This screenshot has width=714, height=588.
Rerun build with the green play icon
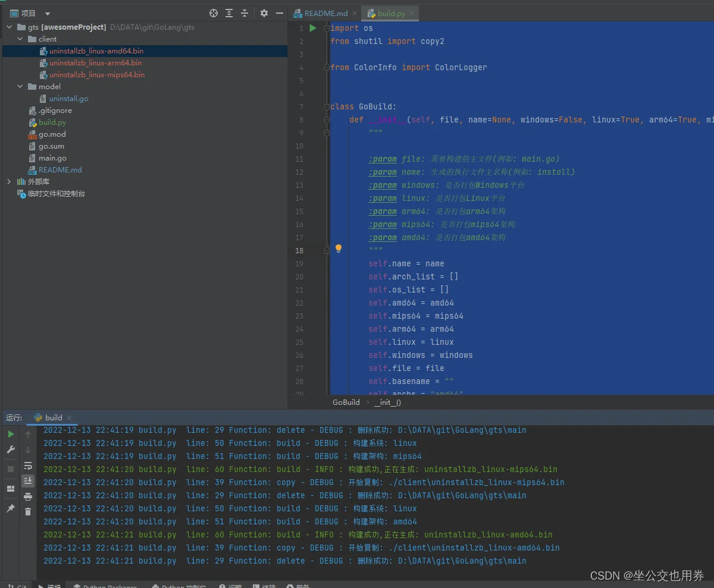[x=11, y=435]
